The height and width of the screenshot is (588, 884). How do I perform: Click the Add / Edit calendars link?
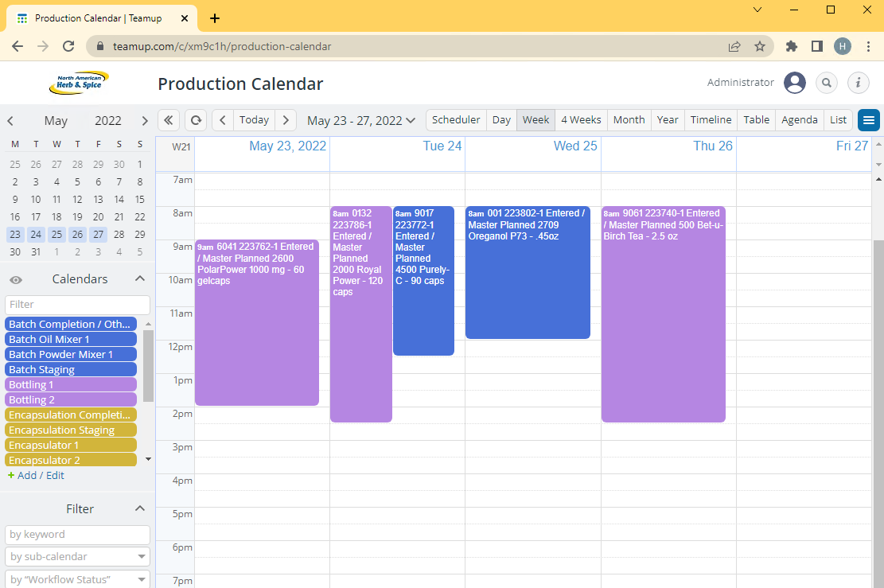(35, 475)
